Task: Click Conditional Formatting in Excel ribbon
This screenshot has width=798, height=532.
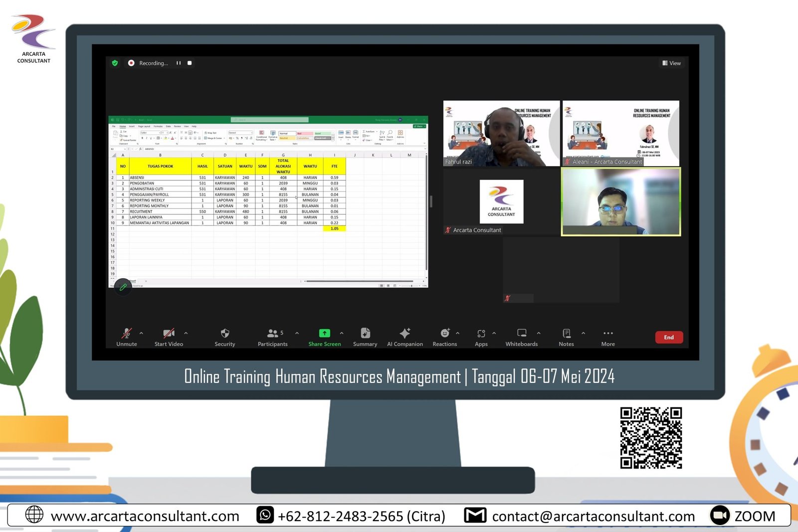Action: (x=261, y=136)
